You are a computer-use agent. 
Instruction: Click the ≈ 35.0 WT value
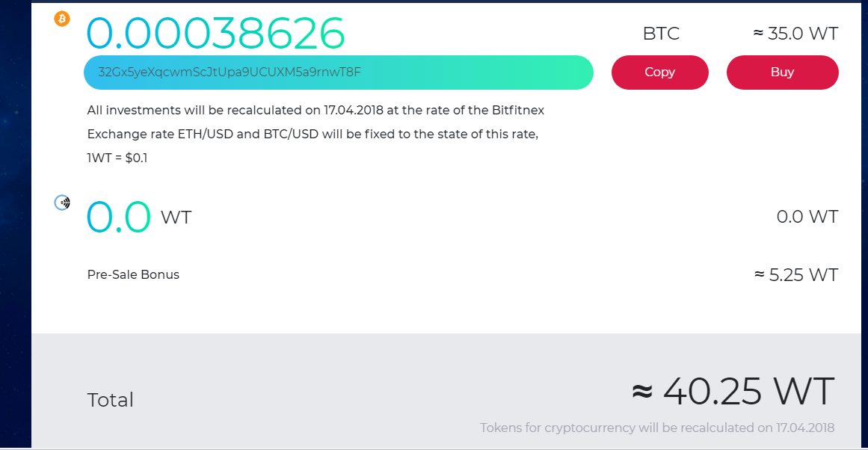[x=795, y=34]
